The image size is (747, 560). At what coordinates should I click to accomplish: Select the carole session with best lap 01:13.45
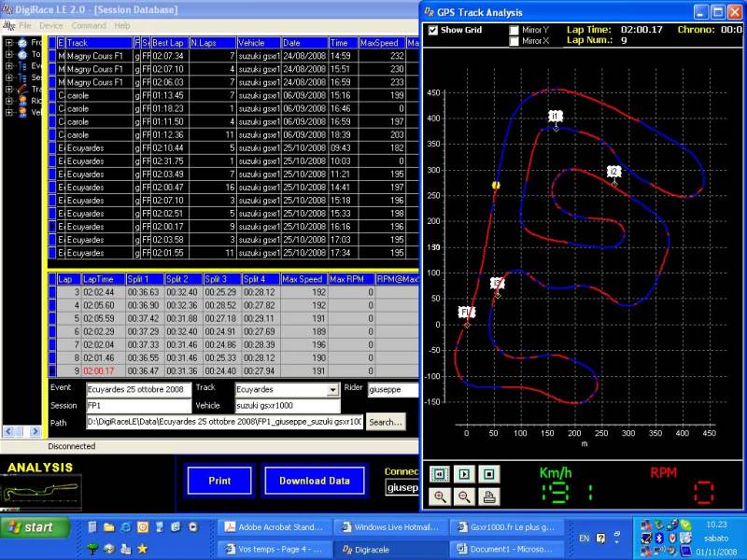pyautogui.click(x=233, y=95)
